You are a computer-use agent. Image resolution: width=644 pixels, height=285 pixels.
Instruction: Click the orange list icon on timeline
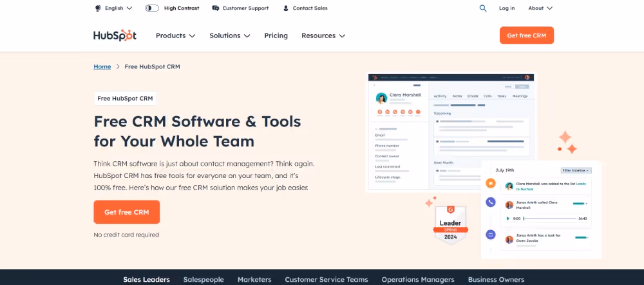point(490,183)
